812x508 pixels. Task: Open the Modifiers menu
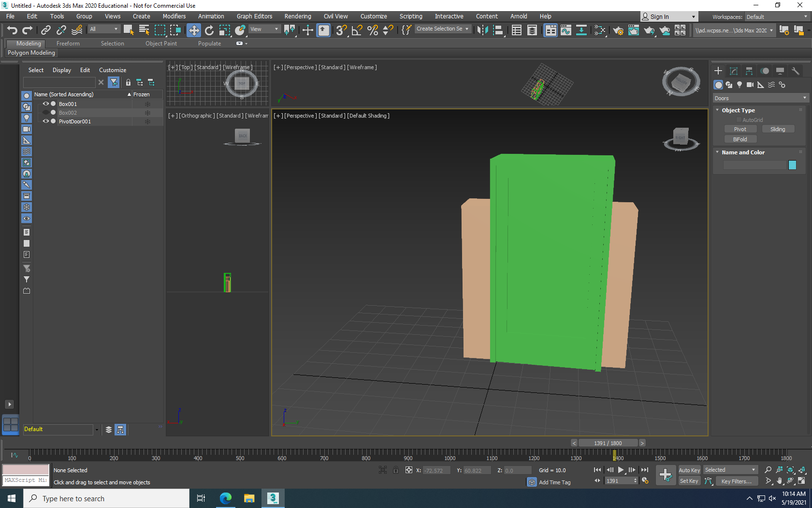pyautogui.click(x=174, y=16)
